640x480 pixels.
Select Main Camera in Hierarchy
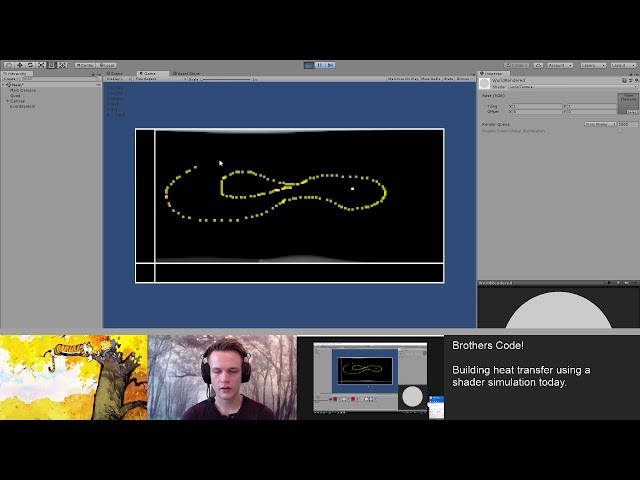click(23, 90)
